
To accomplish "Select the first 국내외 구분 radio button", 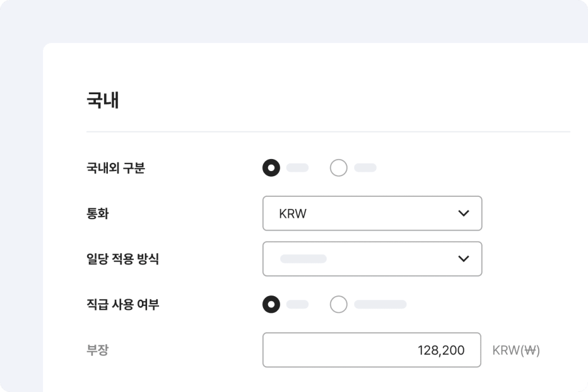I will click(271, 168).
